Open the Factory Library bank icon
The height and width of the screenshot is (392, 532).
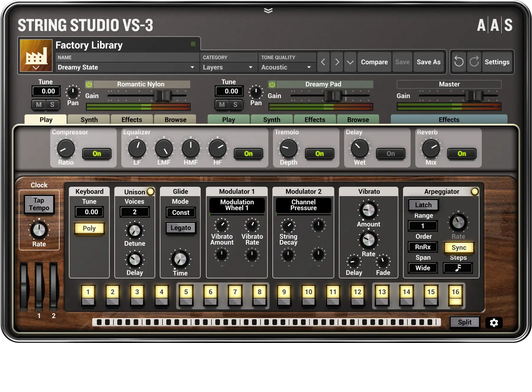[x=36, y=56]
